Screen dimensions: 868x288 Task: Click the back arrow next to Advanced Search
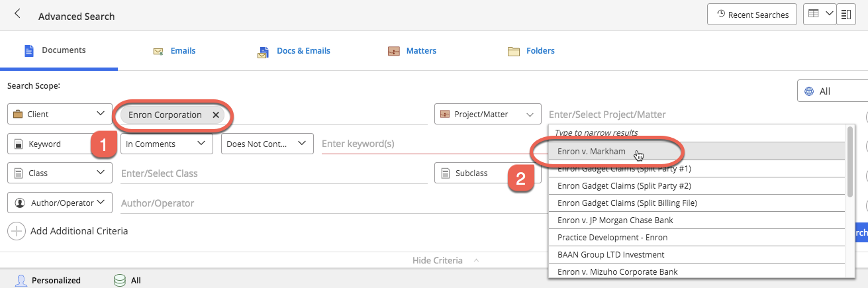pos(17,14)
